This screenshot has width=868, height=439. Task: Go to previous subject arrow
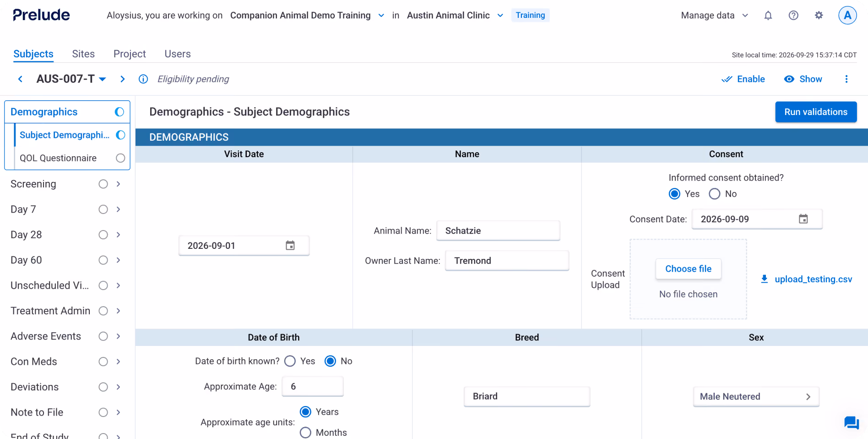(20, 79)
